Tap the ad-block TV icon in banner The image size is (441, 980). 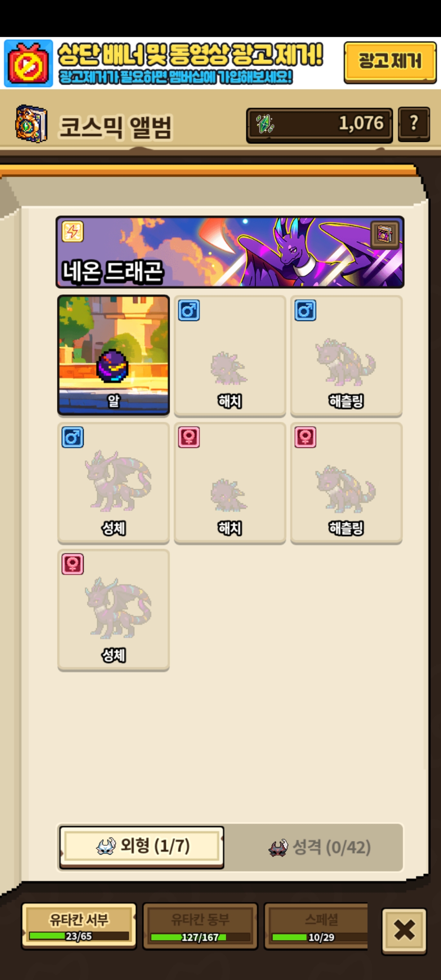click(28, 63)
